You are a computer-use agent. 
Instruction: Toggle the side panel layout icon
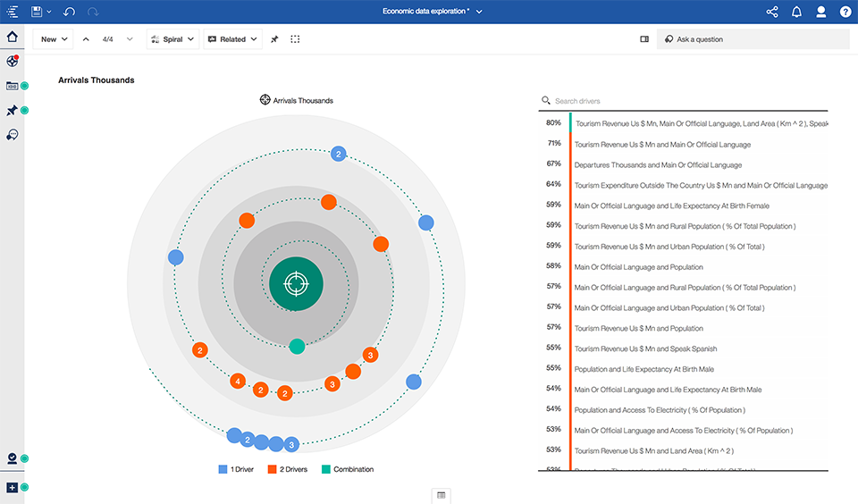point(644,39)
